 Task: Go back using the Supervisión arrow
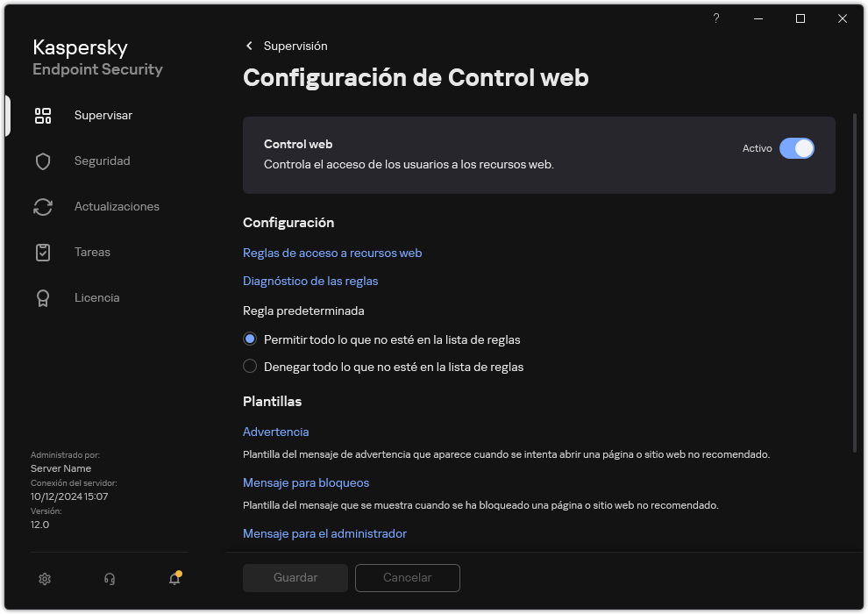(x=249, y=46)
